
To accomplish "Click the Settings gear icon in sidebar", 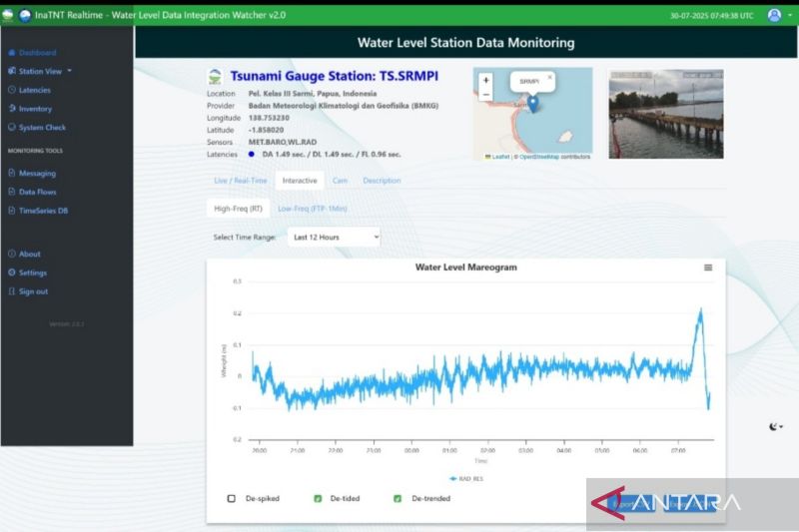I will 11,272.
